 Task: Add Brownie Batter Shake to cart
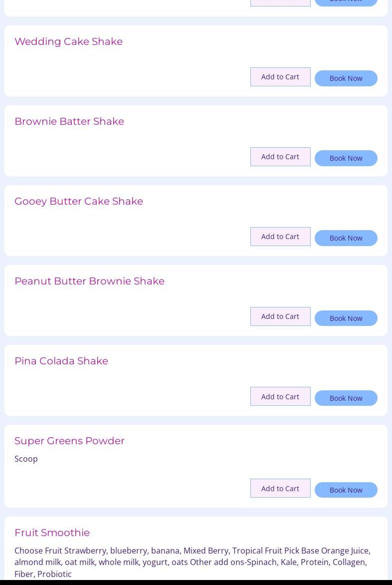pos(280,157)
